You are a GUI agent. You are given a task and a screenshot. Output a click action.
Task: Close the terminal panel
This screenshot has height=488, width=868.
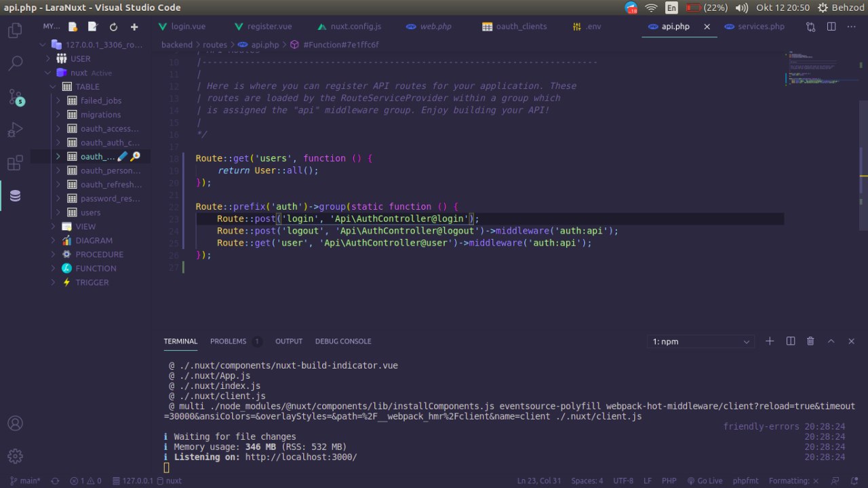[851, 341]
